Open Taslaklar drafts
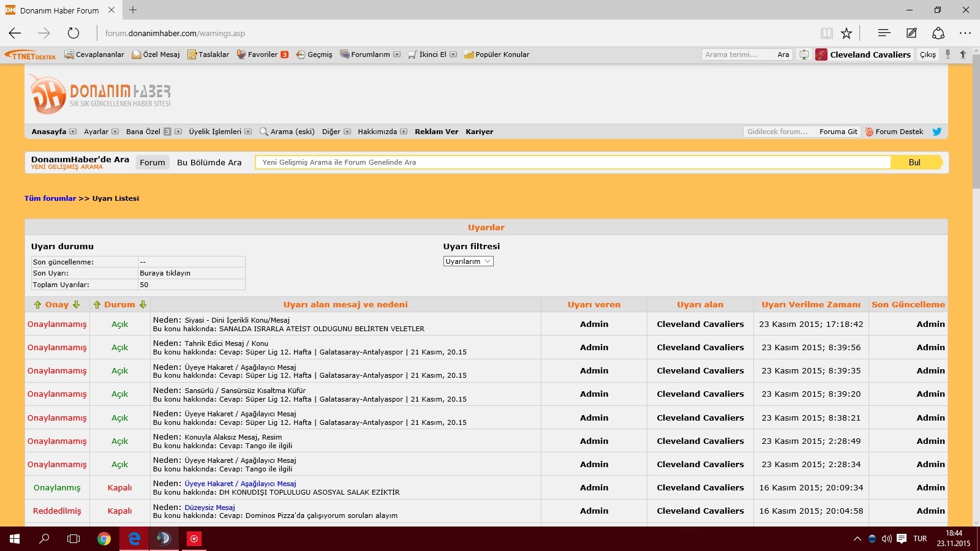980x551 pixels. click(208, 54)
